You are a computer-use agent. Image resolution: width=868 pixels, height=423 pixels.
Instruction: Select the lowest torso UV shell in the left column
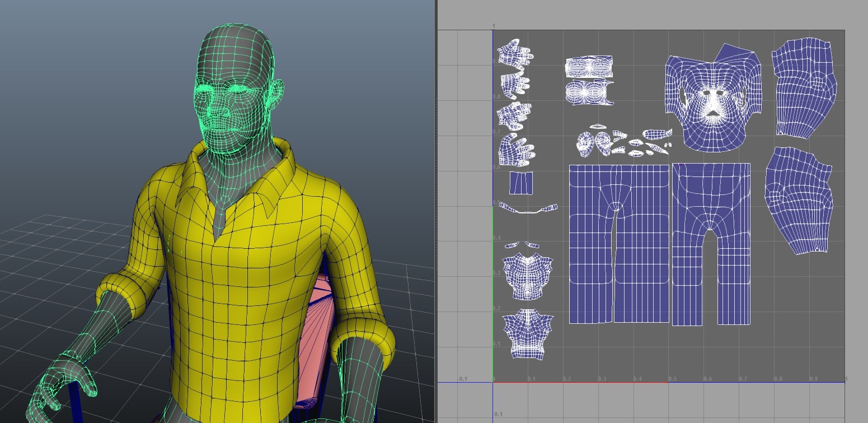(528, 334)
